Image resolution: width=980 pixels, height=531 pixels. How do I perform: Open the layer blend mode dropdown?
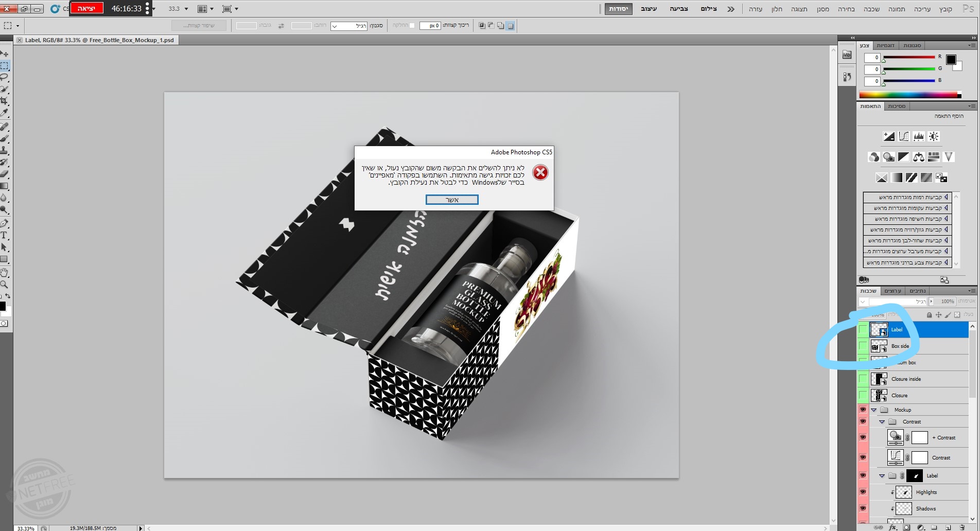(896, 302)
